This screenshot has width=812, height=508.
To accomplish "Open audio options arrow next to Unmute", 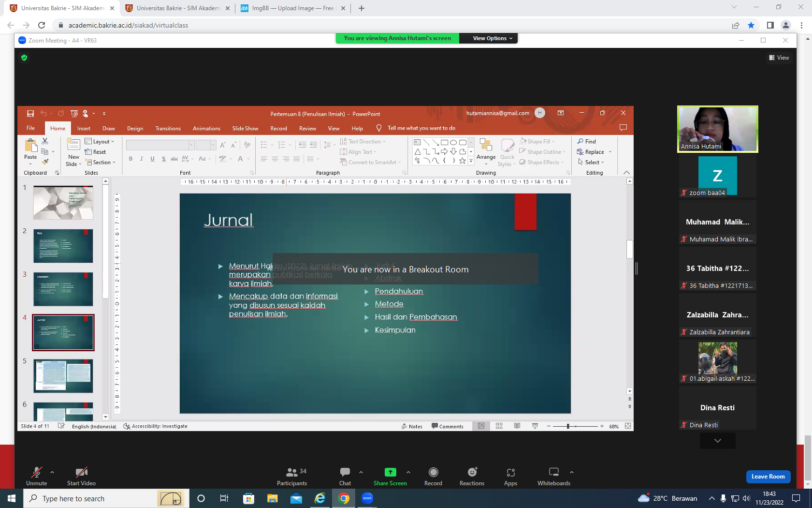I will pyautogui.click(x=52, y=472).
